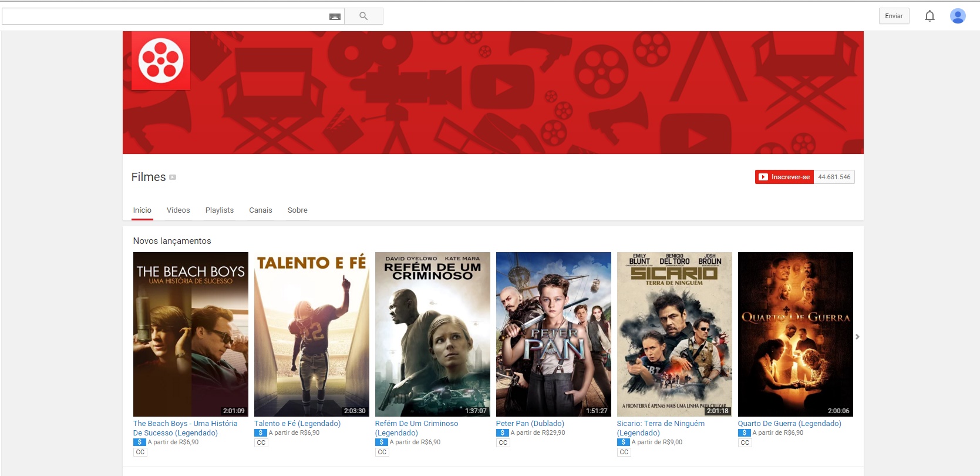Click the subscriber count 44.681.546
This screenshot has height=476, width=980.
click(x=834, y=177)
